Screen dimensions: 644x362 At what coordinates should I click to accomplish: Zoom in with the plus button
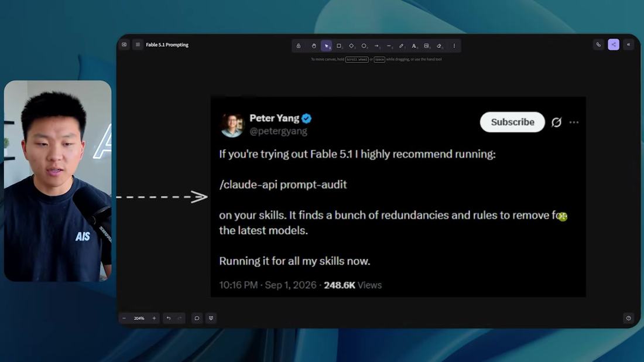coord(154,318)
